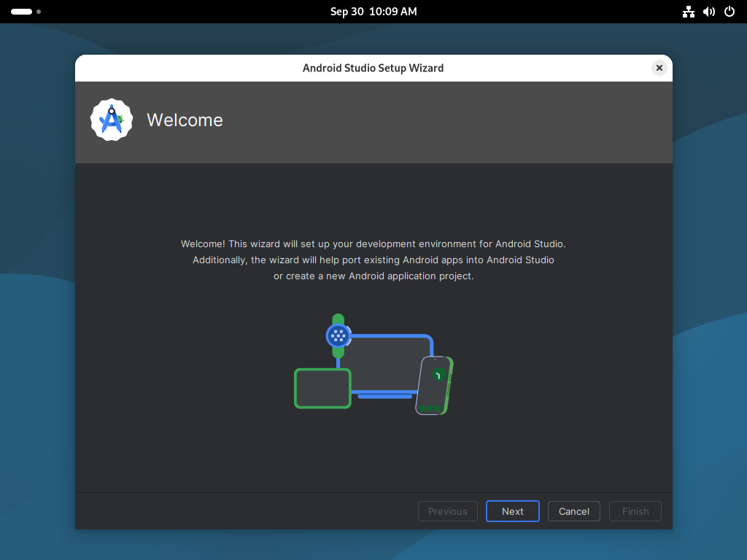
Task: Click the volume speaker icon in top bar
Action: (708, 12)
